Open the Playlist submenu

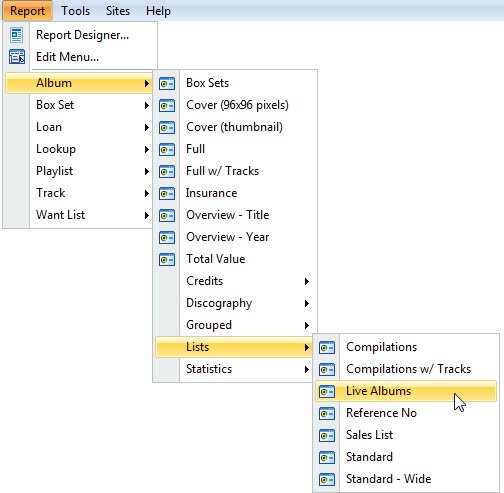[x=79, y=171]
